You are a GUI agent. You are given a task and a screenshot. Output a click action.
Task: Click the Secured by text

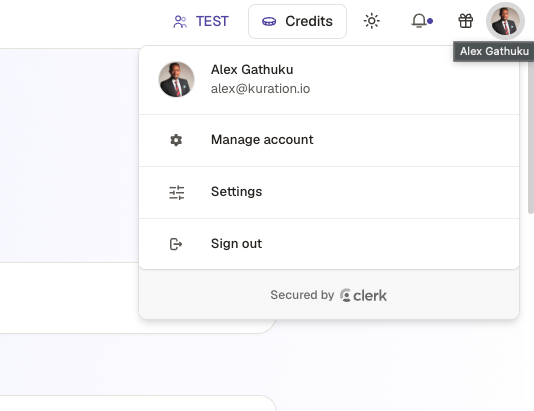click(302, 295)
